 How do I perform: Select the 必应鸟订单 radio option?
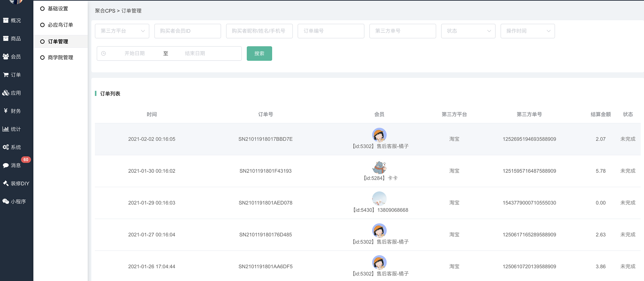coord(43,25)
